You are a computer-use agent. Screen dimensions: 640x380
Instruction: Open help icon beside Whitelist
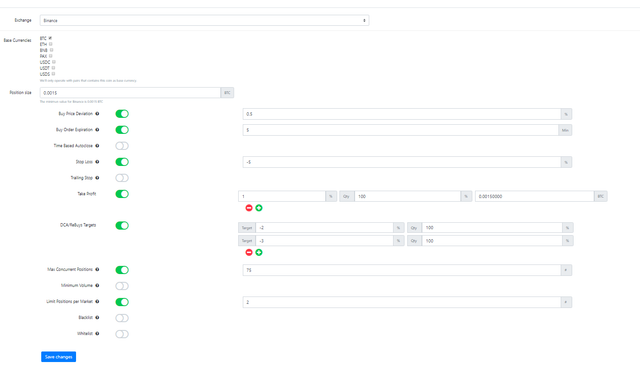click(x=97, y=333)
